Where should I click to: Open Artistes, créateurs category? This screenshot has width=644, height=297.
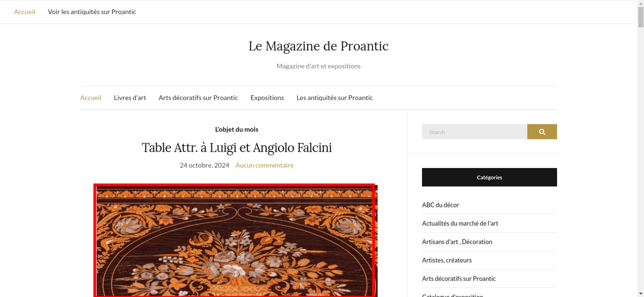coord(447,260)
